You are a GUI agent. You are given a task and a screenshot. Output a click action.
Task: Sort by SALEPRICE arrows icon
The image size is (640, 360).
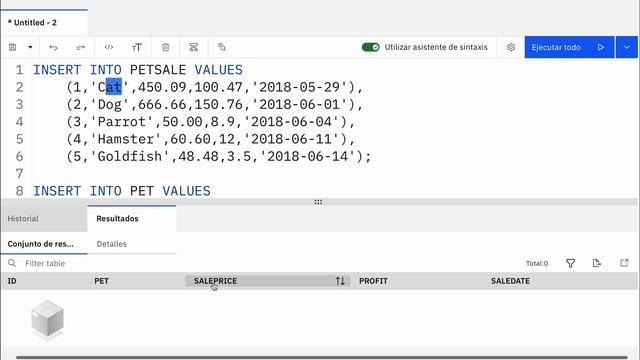(340, 281)
